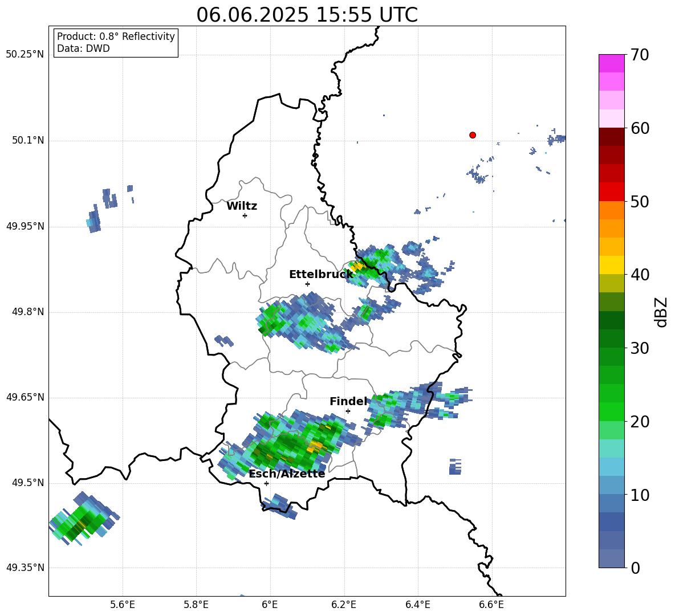Click the Ettelbruck city label

321,275
